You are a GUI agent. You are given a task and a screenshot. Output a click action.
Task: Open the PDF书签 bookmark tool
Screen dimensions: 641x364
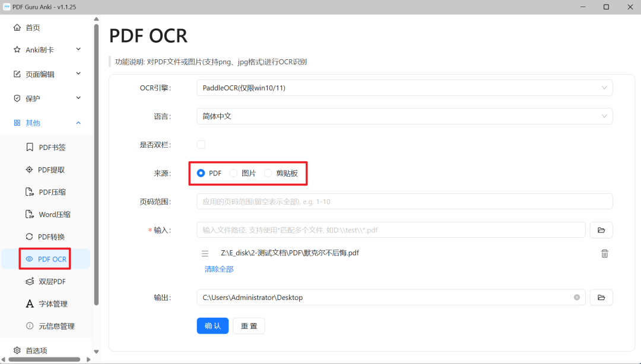click(52, 147)
